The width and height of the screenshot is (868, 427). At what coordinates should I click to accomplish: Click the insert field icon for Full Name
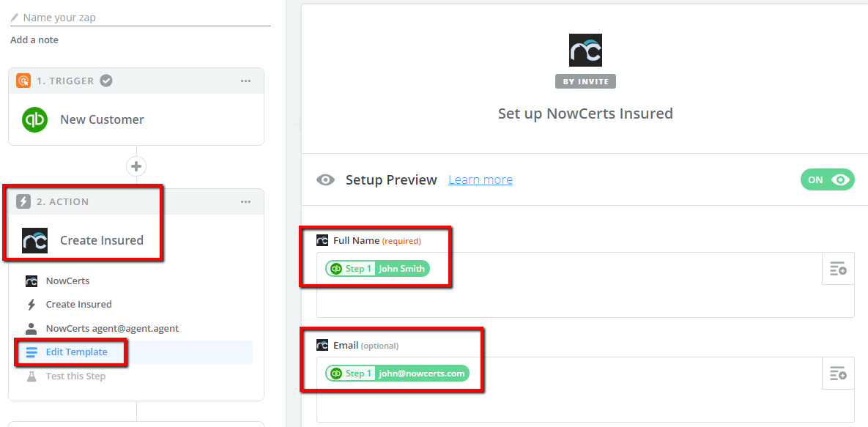(838, 269)
